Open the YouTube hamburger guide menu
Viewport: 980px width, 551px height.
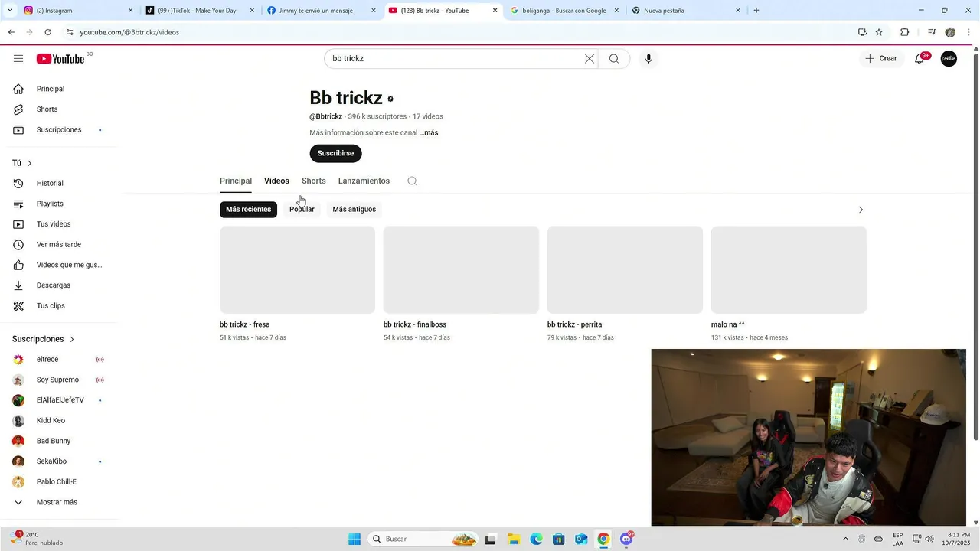pos(18,59)
